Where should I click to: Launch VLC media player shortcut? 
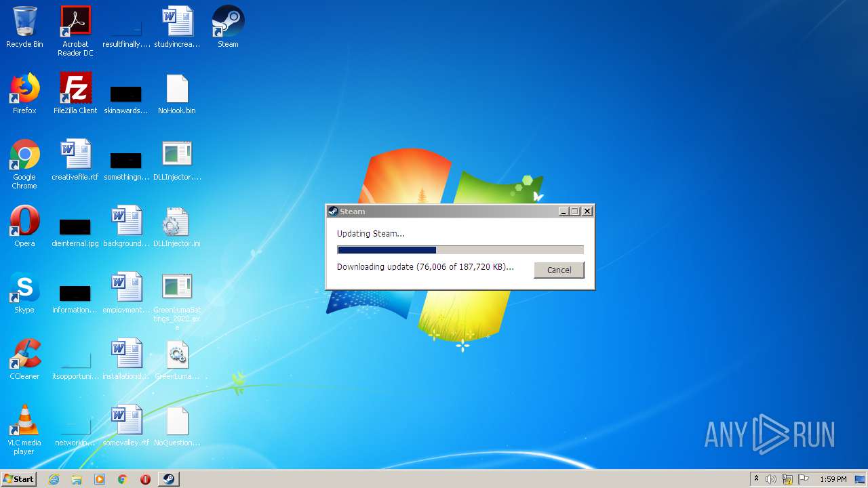point(24,430)
